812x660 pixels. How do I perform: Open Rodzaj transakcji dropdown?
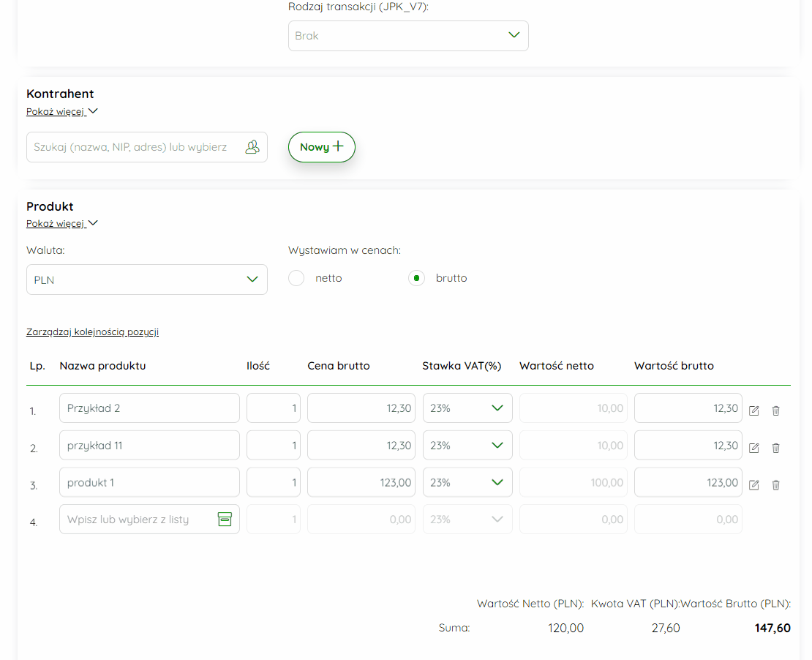(408, 36)
